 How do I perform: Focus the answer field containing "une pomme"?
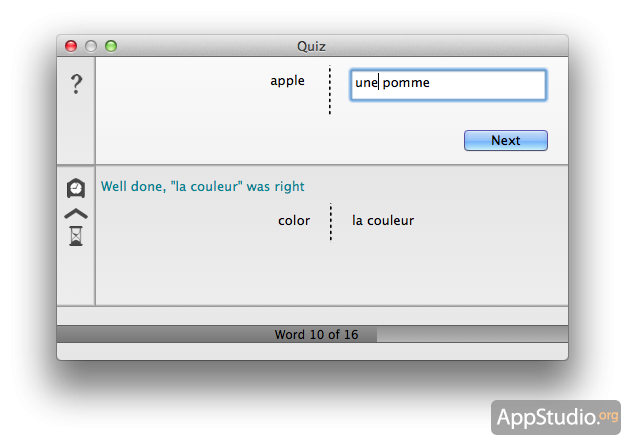(448, 84)
